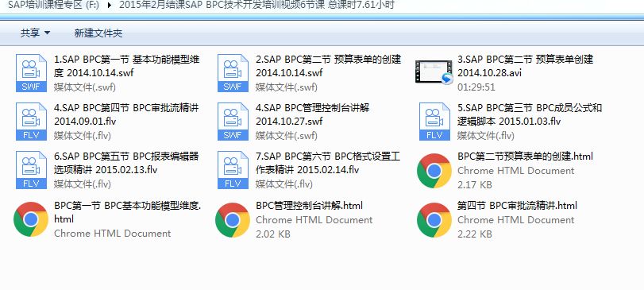Open the 共享 dropdown menu
The image size is (644, 290).
pyautogui.click(x=35, y=33)
